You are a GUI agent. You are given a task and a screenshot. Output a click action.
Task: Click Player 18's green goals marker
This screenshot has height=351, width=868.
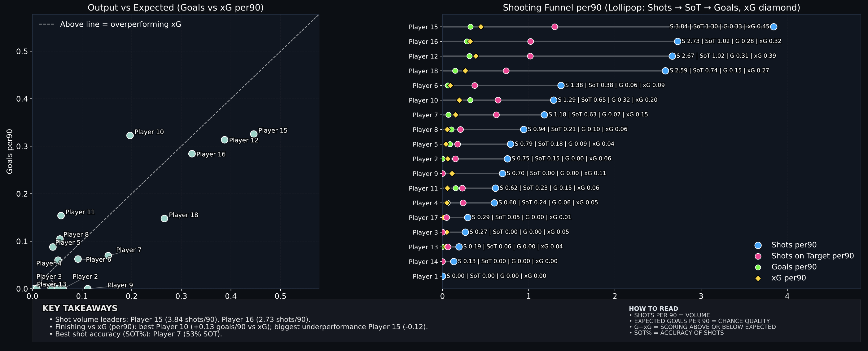(x=455, y=71)
